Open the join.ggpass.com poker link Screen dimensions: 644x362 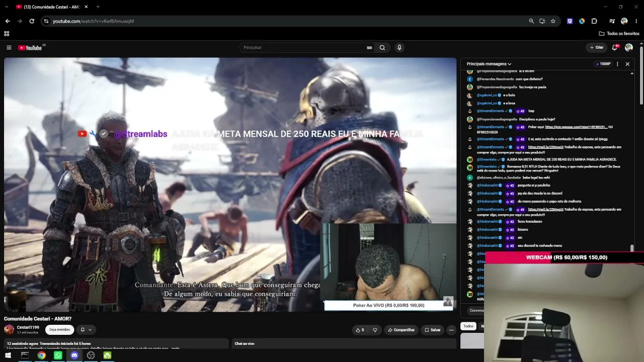pyautogui.click(x=576, y=127)
